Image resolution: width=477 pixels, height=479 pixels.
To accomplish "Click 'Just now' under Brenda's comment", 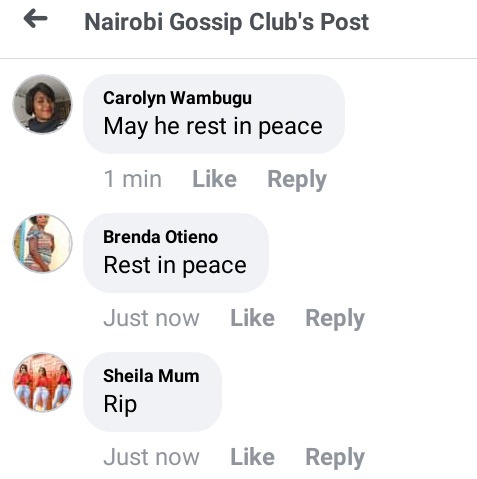I will tap(151, 318).
